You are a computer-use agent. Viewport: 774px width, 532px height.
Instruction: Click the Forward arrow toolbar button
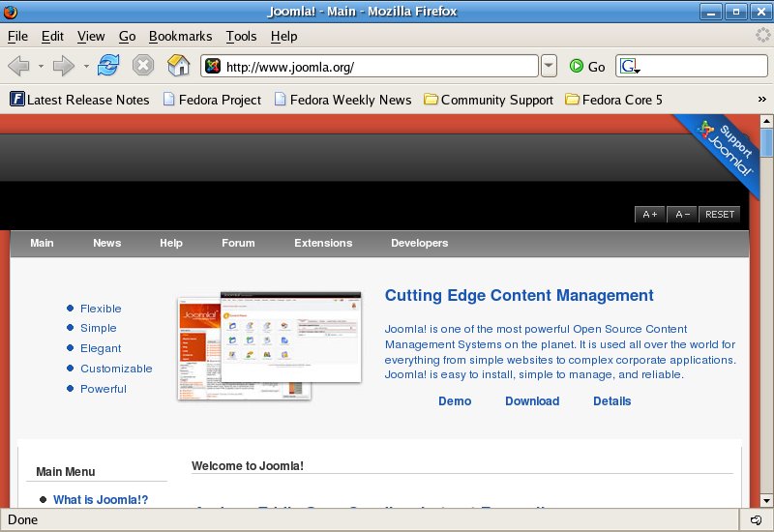(63, 66)
